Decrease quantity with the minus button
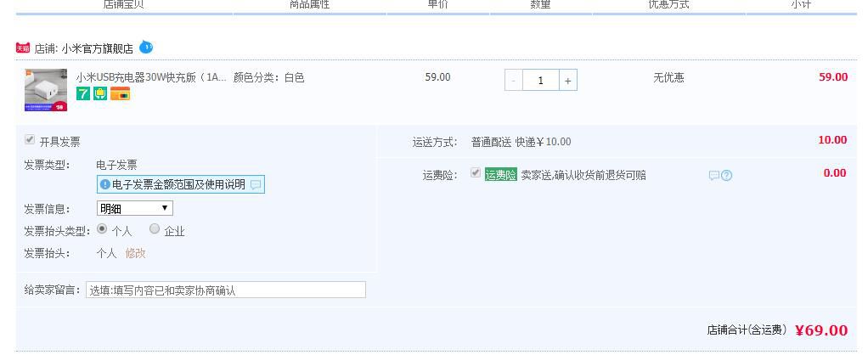This screenshot has width=868, height=355. click(514, 81)
